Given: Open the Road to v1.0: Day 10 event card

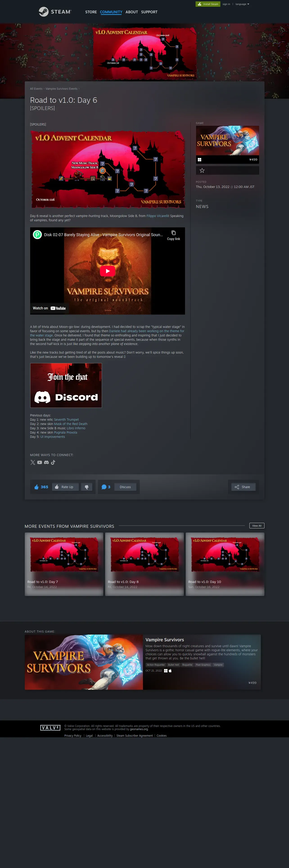Looking at the screenshot, I should coord(225,564).
